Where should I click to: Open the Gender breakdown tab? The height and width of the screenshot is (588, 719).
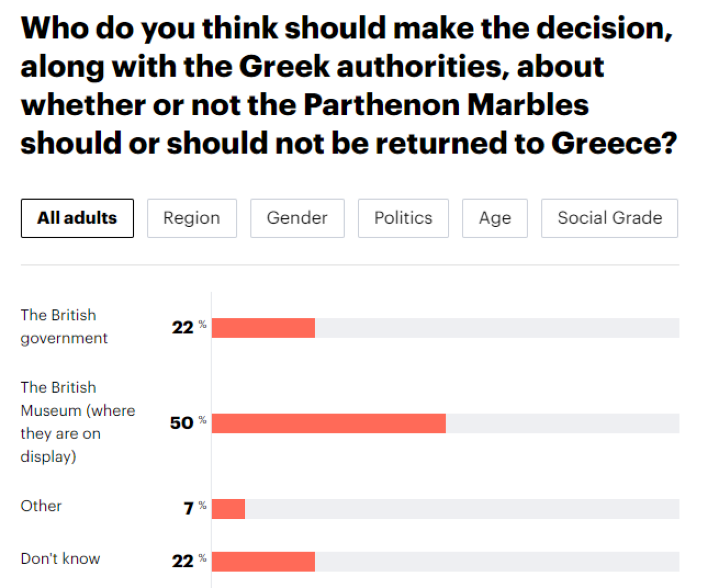coord(297,218)
